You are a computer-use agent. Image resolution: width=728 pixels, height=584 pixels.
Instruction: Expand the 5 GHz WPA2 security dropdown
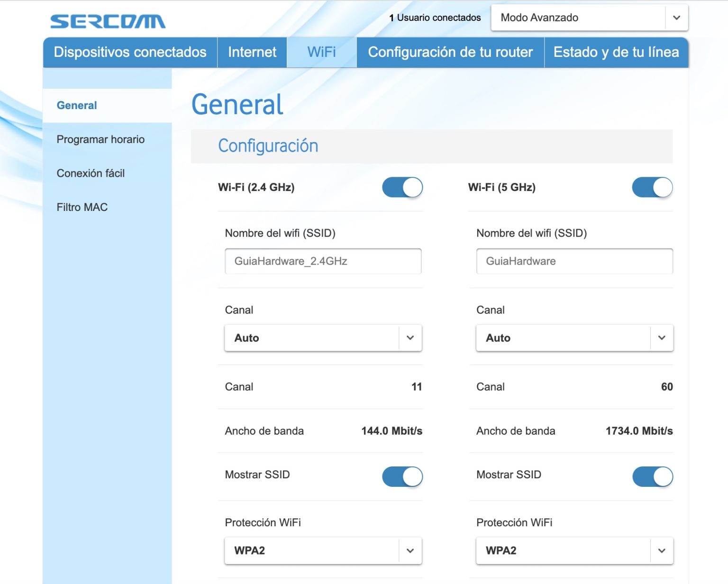(573, 550)
